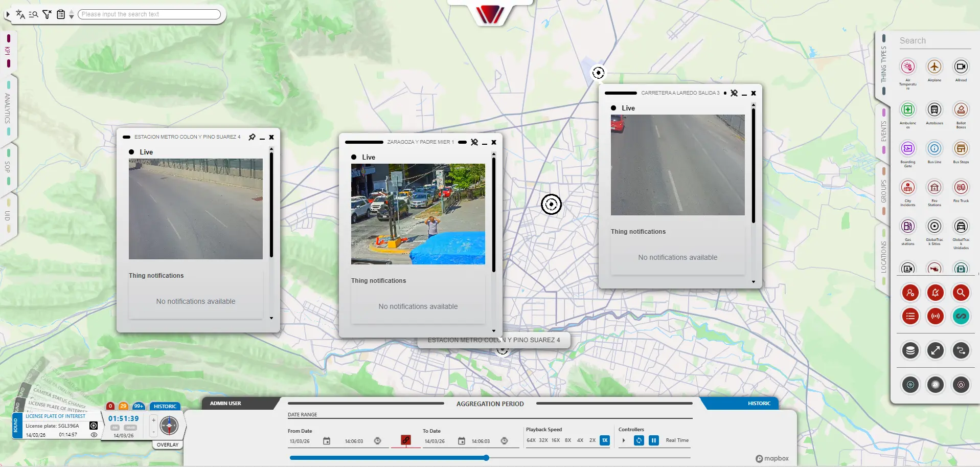This screenshot has height=467, width=980.
Task: Set playback speed to 16X
Action: pyautogui.click(x=555, y=440)
